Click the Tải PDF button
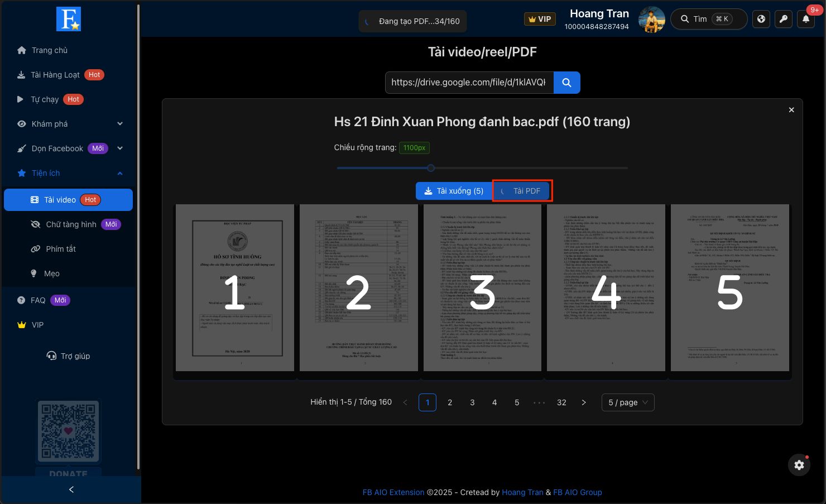This screenshot has height=504, width=826. point(522,191)
